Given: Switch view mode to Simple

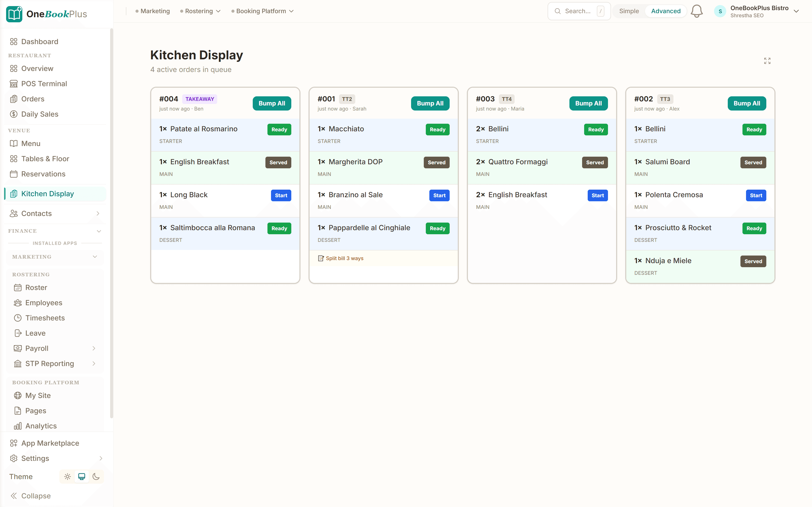Looking at the screenshot, I should pyautogui.click(x=629, y=11).
